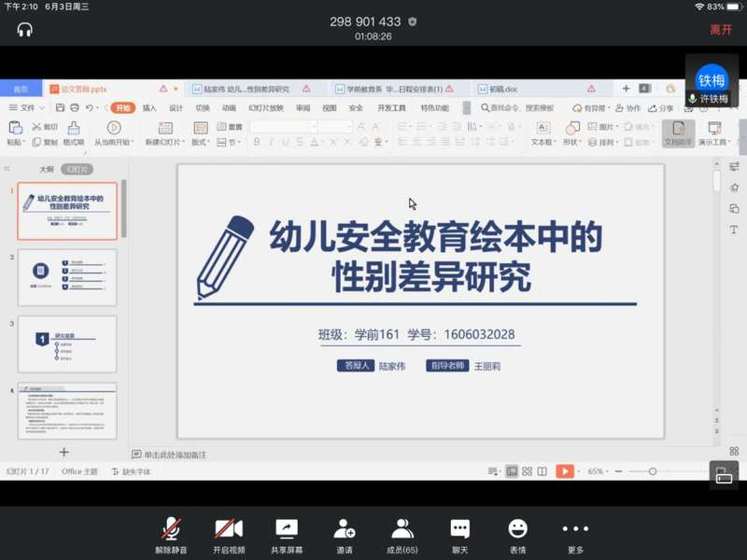Click the headphone audio icon at top left

coord(25,29)
